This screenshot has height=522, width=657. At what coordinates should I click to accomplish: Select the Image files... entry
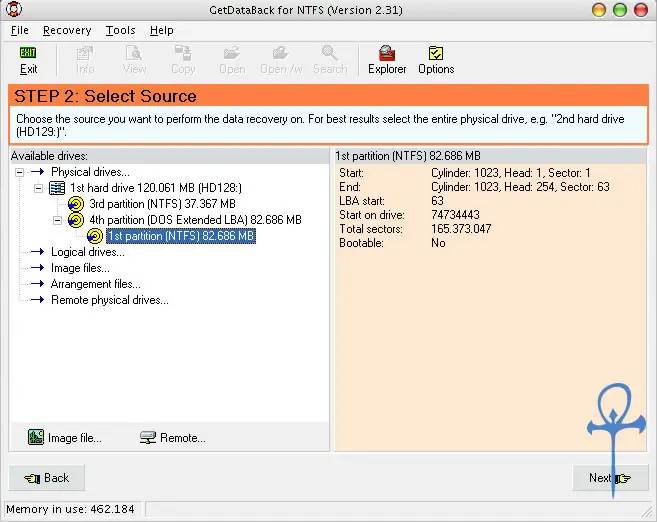pyautogui.click(x=80, y=268)
